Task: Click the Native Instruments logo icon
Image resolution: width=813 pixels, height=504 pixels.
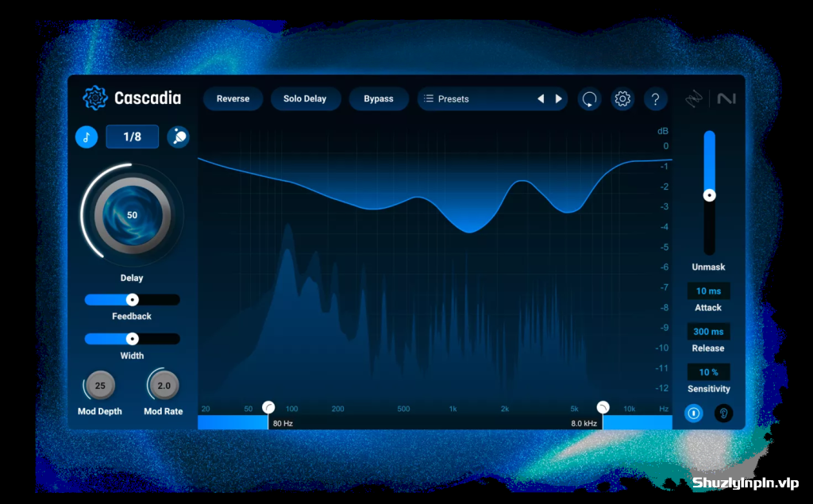Action: 726,98
